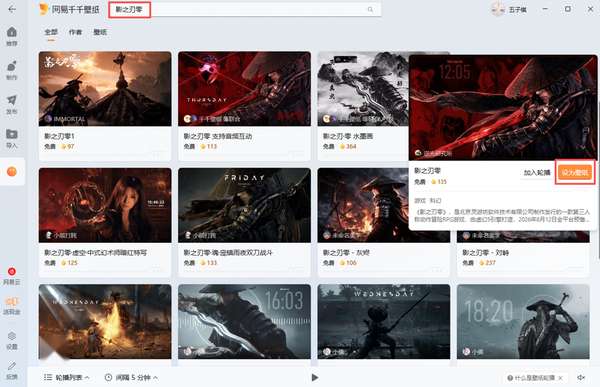
Task: Open the 影之刃零 支持音频互动 thumbnail
Action: pos(245,89)
